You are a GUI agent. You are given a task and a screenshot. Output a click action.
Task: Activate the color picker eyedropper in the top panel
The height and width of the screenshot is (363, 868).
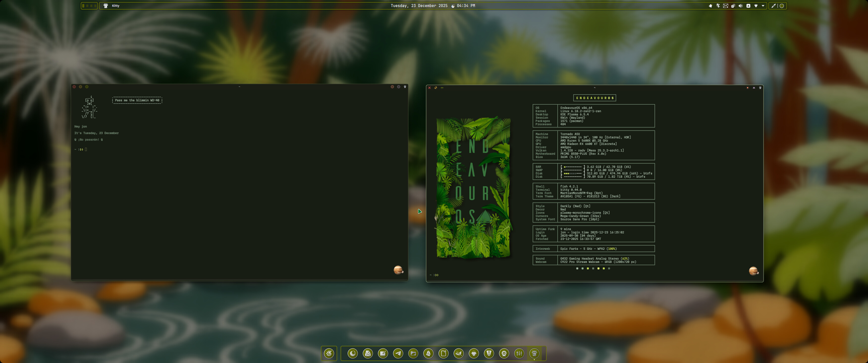click(773, 6)
